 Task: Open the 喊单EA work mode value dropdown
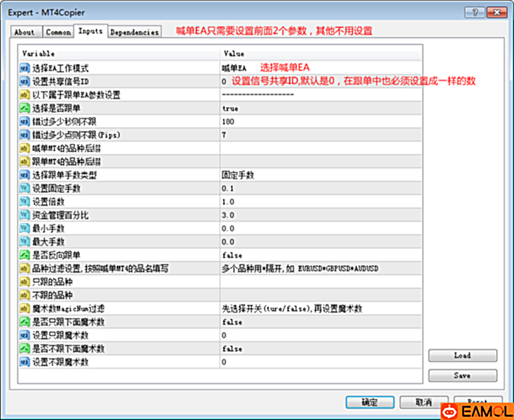click(234, 68)
